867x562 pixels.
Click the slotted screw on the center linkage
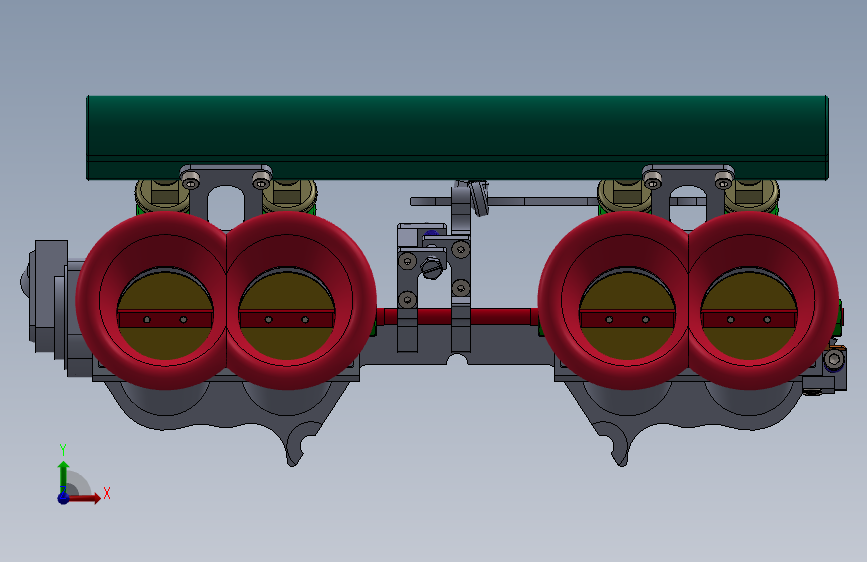coord(433,269)
